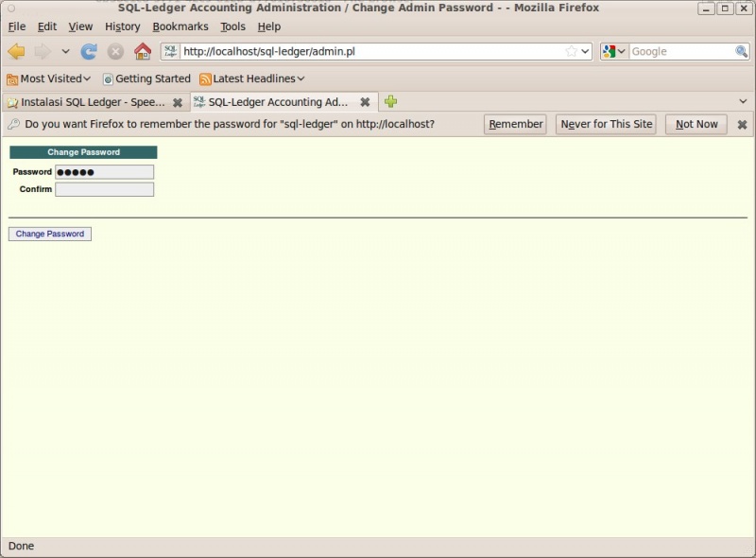The height and width of the screenshot is (558, 756).
Task: Open the address bar history dropdown
Action: click(586, 51)
